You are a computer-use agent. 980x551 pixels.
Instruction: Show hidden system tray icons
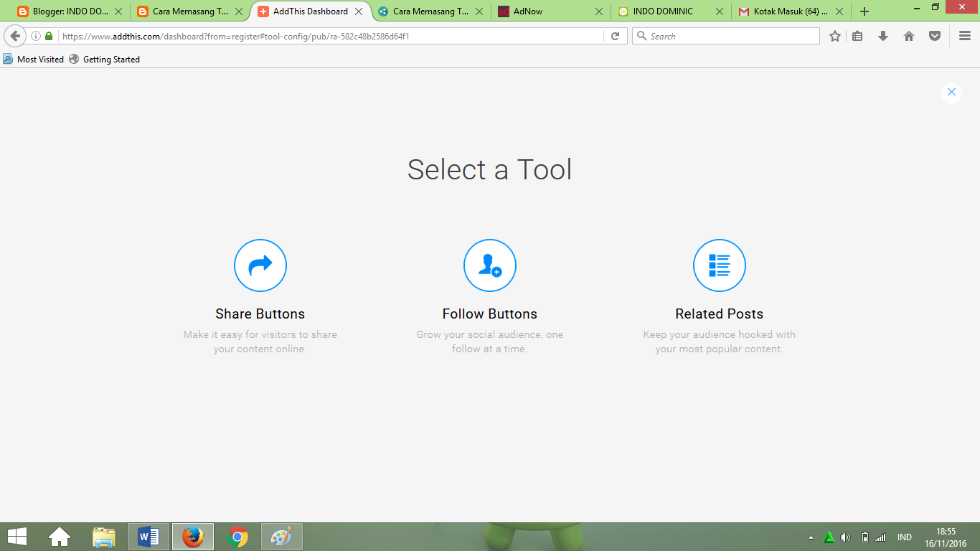click(x=811, y=537)
